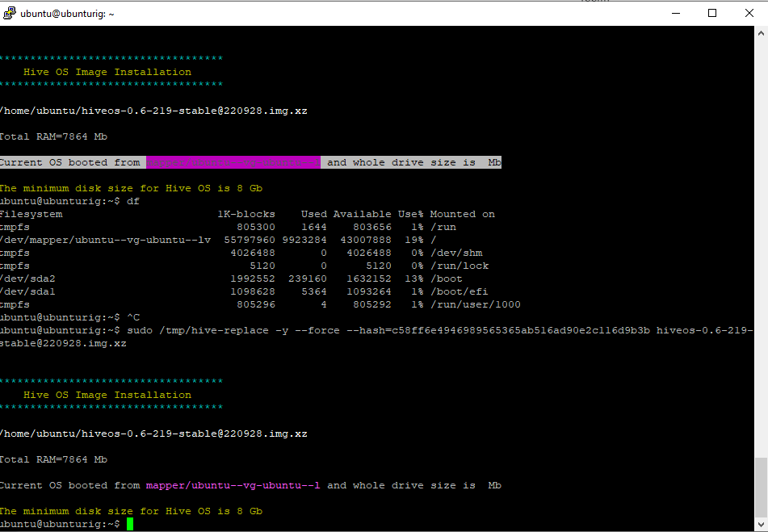This screenshot has width=768, height=532.
Task: Click the 'Available' column header
Action: [363, 215]
